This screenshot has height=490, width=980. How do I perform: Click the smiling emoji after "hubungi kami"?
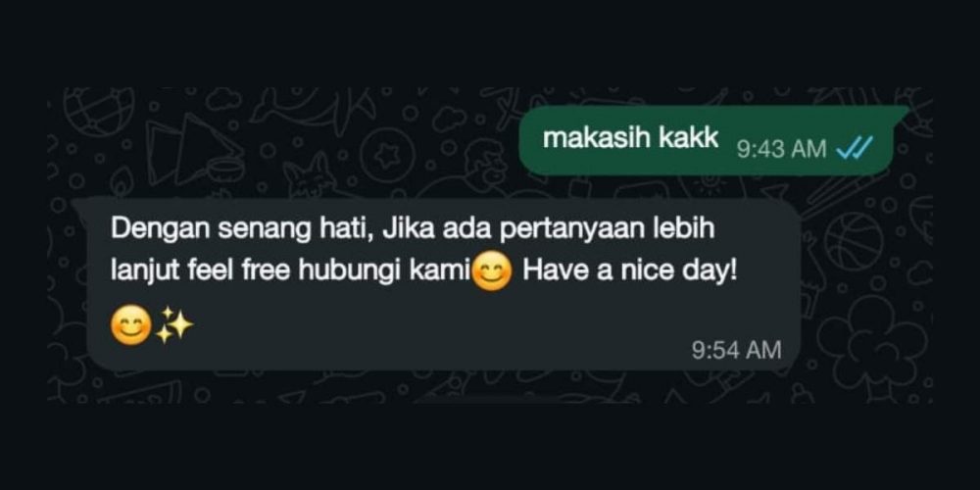coord(493,273)
